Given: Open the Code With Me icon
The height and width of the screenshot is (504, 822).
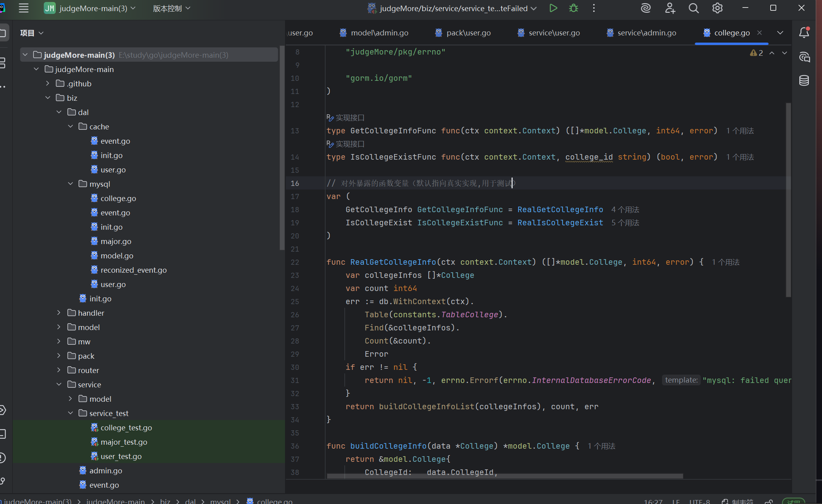Looking at the screenshot, I should point(670,8).
